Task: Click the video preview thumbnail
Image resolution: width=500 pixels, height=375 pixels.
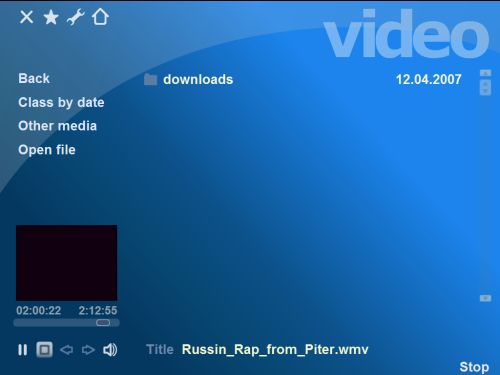Action: (x=67, y=263)
